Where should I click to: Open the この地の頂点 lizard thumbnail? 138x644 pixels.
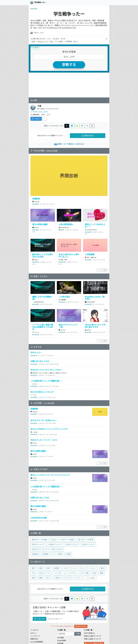pos(69,288)
